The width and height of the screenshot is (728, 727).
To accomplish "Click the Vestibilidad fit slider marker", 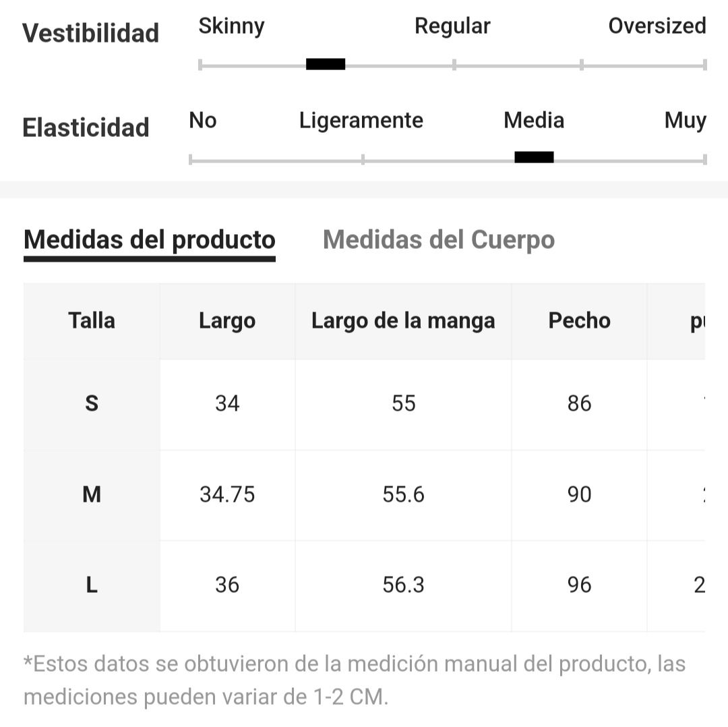I will pyautogui.click(x=326, y=64).
